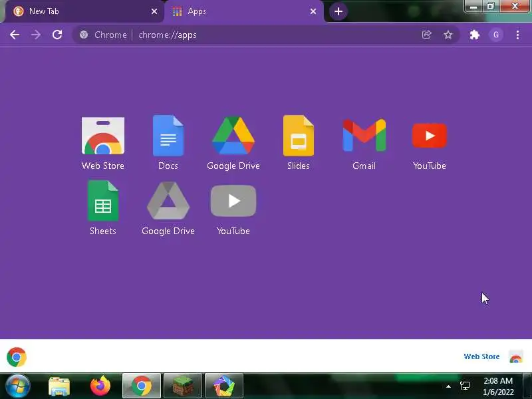Click the Chrome logo in the footer bar
Image resolution: width=532 pixels, height=399 pixels.
coord(17,357)
